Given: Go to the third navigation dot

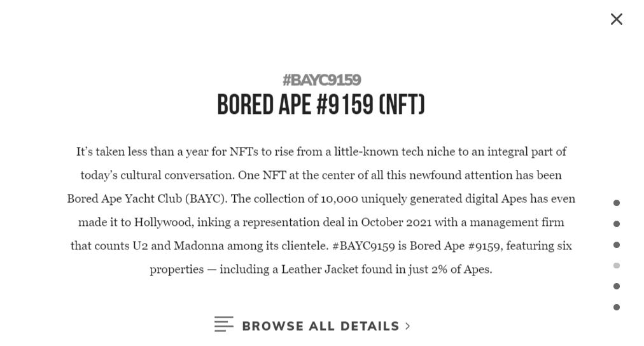Looking at the screenshot, I should click(x=616, y=245).
